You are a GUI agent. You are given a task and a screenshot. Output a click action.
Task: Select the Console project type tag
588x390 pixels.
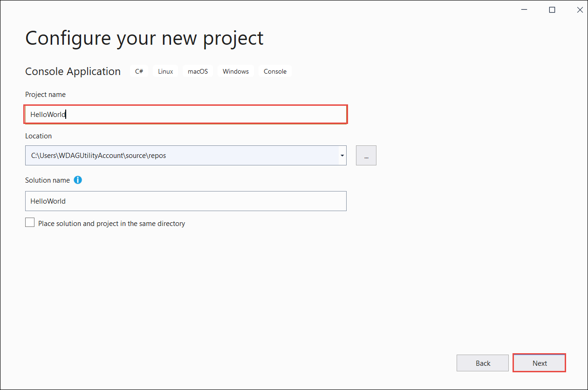[275, 71]
